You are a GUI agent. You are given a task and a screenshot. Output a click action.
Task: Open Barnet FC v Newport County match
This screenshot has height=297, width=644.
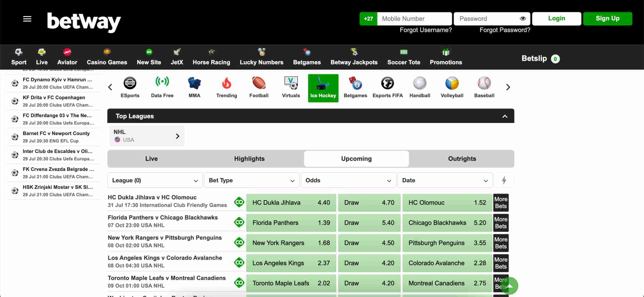click(54, 137)
